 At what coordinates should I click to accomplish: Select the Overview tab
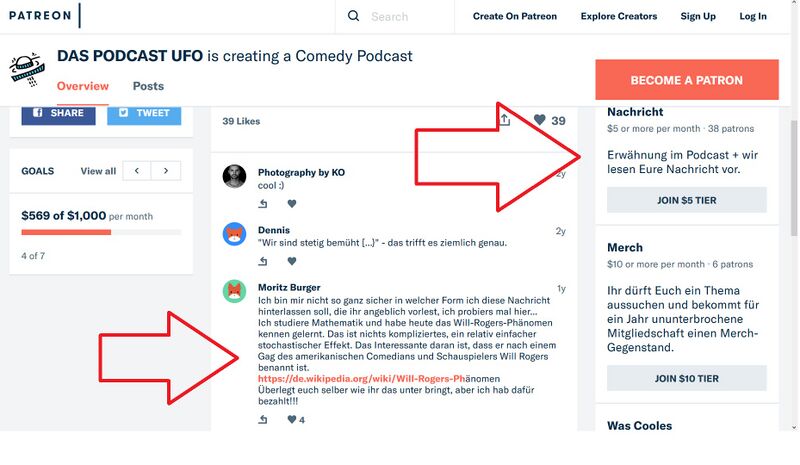tap(83, 86)
